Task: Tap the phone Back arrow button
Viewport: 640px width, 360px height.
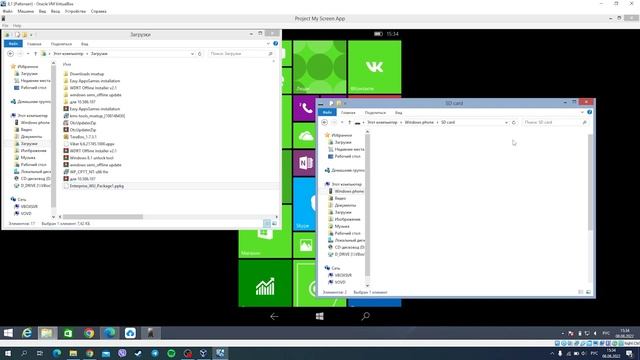Action: tap(274, 316)
